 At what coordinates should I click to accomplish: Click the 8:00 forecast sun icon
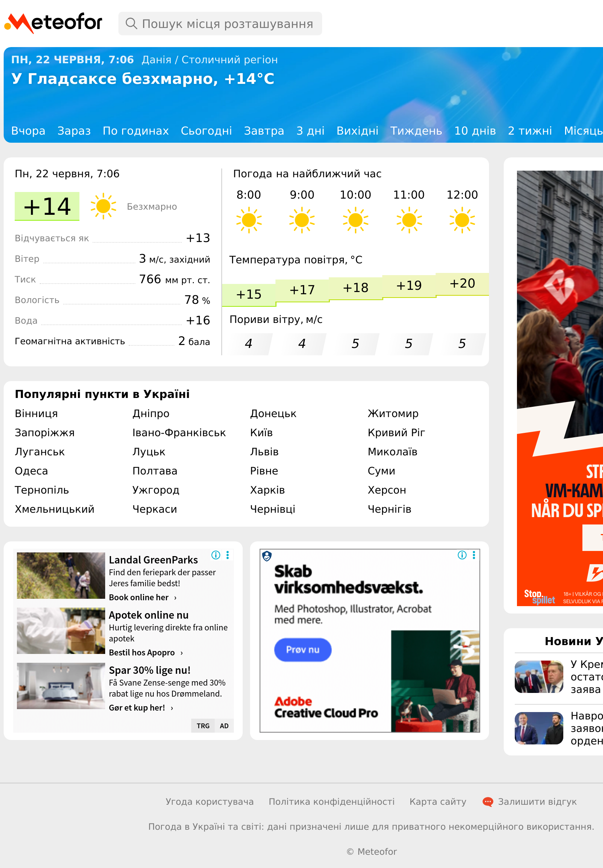pyautogui.click(x=249, y=220)
